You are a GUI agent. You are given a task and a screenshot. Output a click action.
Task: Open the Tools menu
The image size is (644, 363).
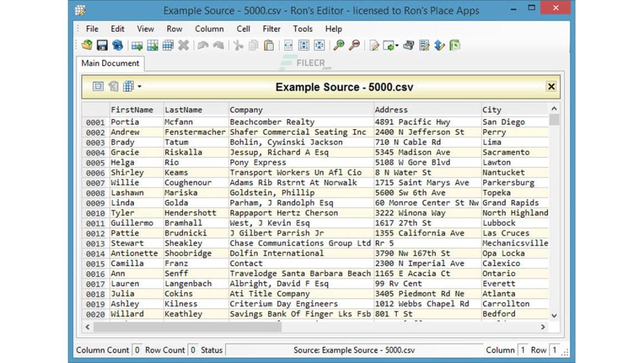point(303,29)
